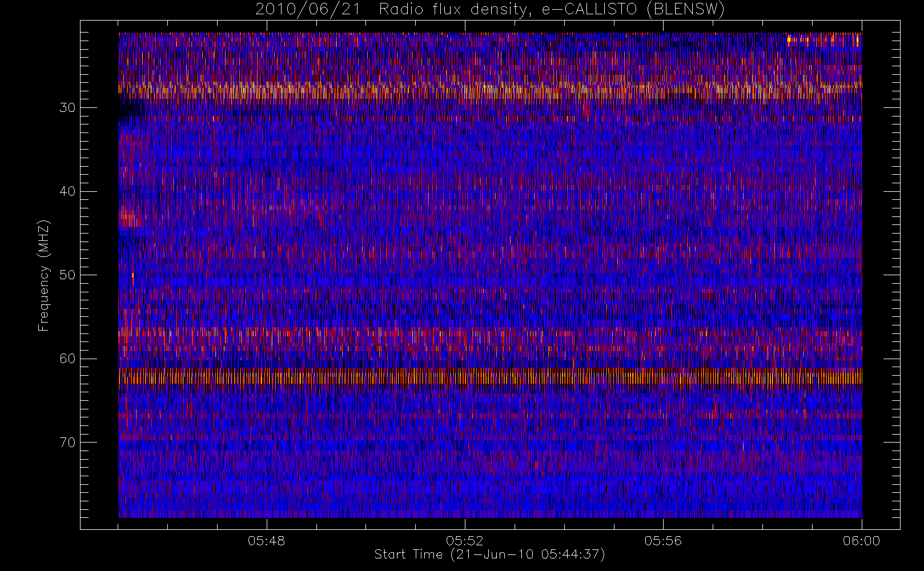Click the 'Frequency (MHZ)' y-axis label
Screen dimensions: 924x571
click(x=43, y=275)
